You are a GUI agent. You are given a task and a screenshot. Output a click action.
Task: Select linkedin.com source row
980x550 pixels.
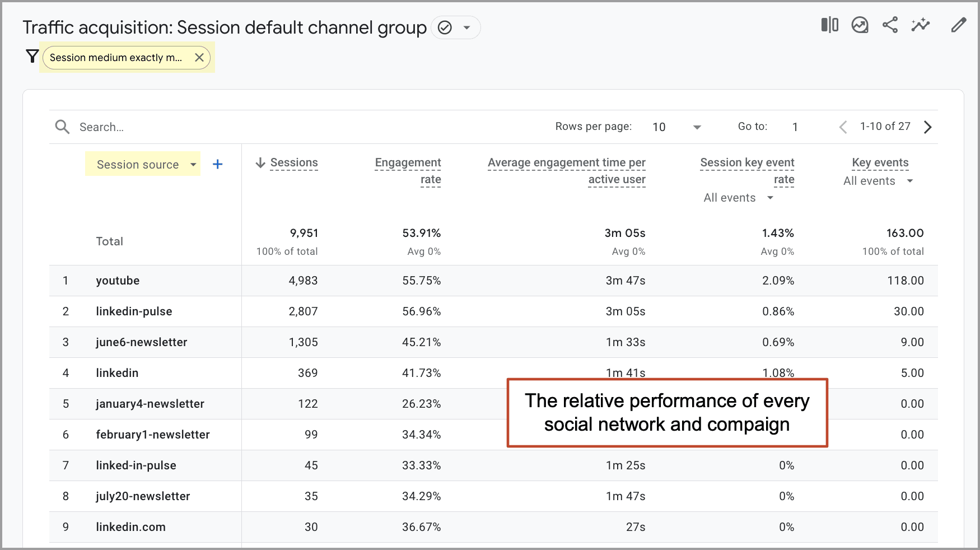(130, 527)
